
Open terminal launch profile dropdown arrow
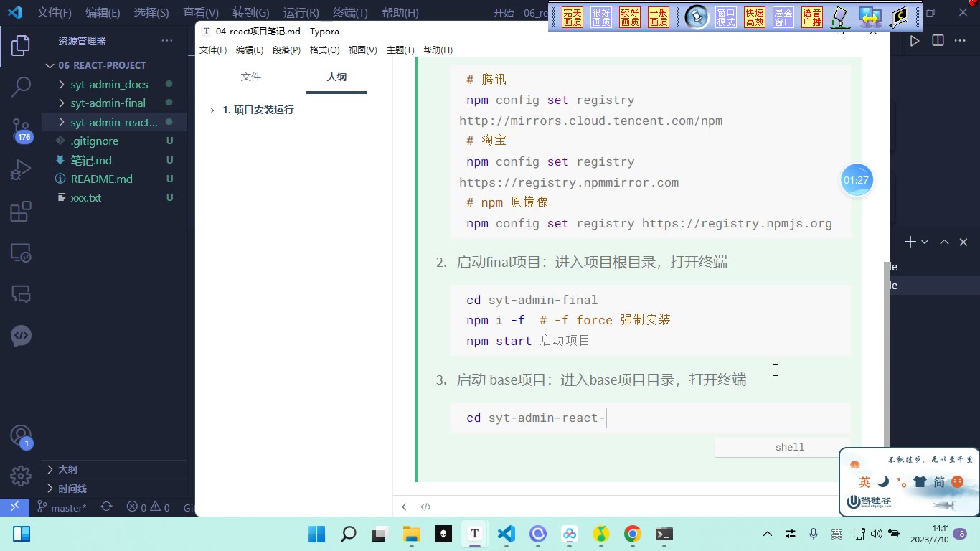pos(925,242)
